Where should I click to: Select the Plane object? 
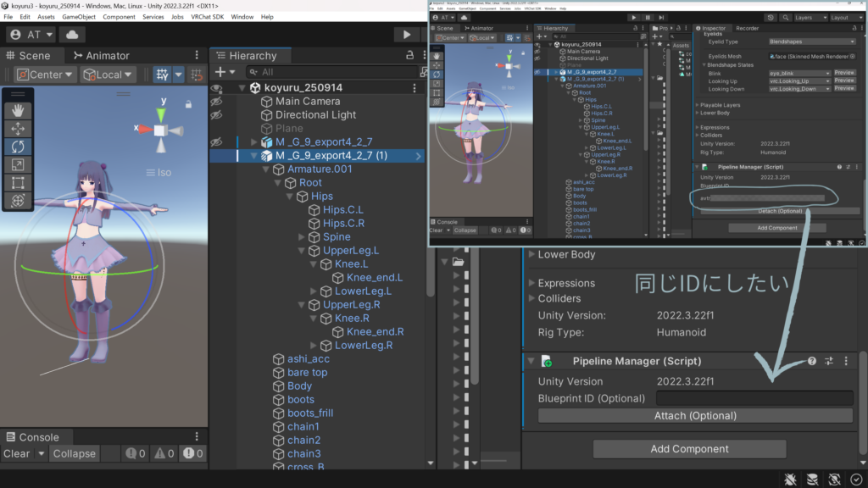click(x=289, y=129)
